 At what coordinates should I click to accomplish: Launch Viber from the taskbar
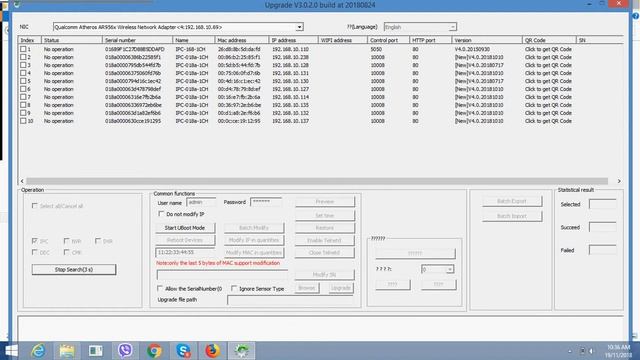[x=125, y=351]
